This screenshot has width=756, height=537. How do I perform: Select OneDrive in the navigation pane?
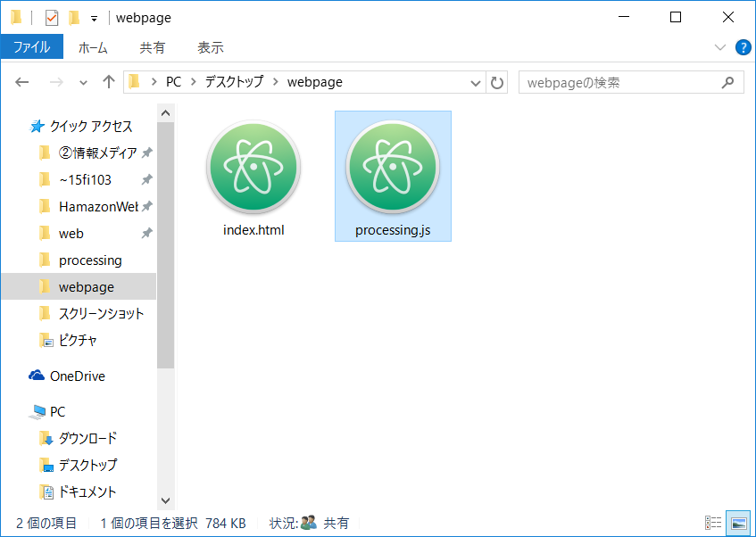[x=78, y=376]
